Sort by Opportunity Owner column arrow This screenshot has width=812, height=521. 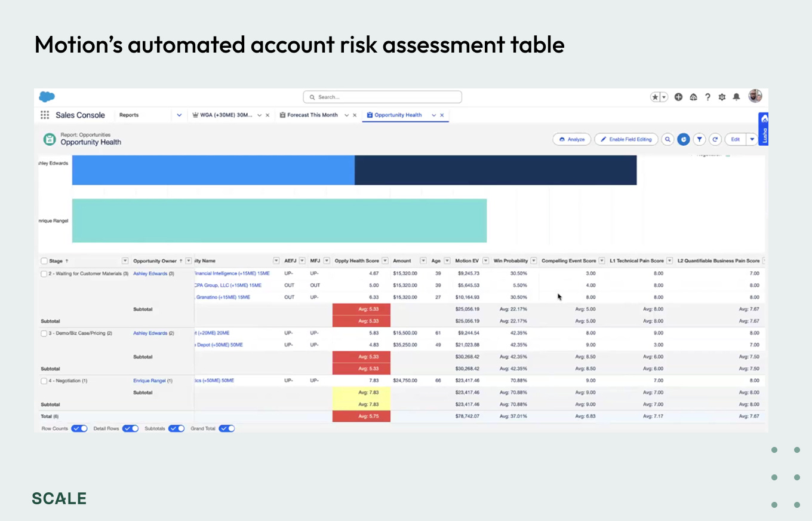(180, 261)
